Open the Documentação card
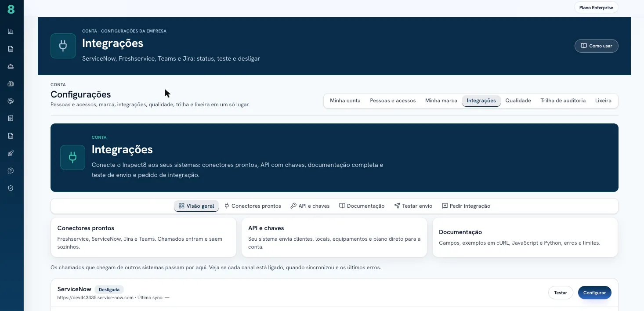Viewport: 644px width, 311px height. 525,237
